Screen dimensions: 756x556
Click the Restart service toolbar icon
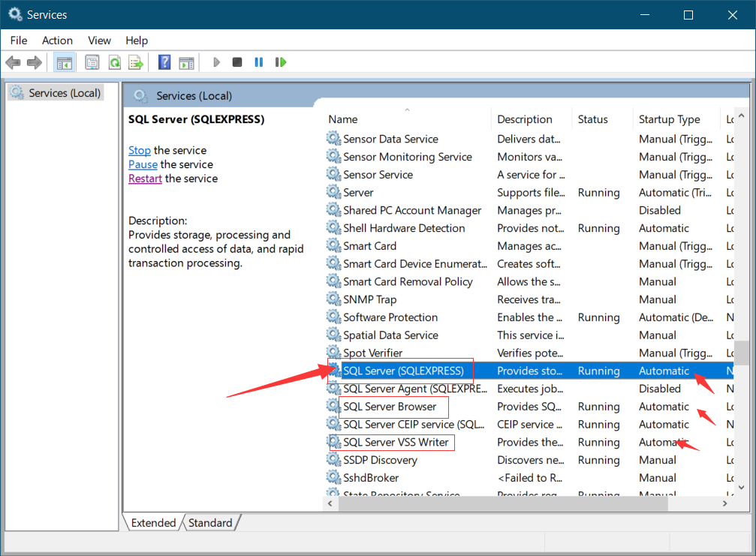click(x=280, y=62)
